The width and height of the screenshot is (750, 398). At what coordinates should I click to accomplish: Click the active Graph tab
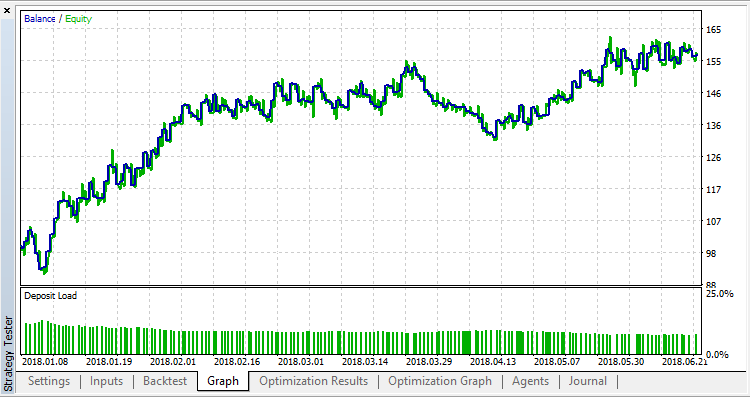coord(223,381)
